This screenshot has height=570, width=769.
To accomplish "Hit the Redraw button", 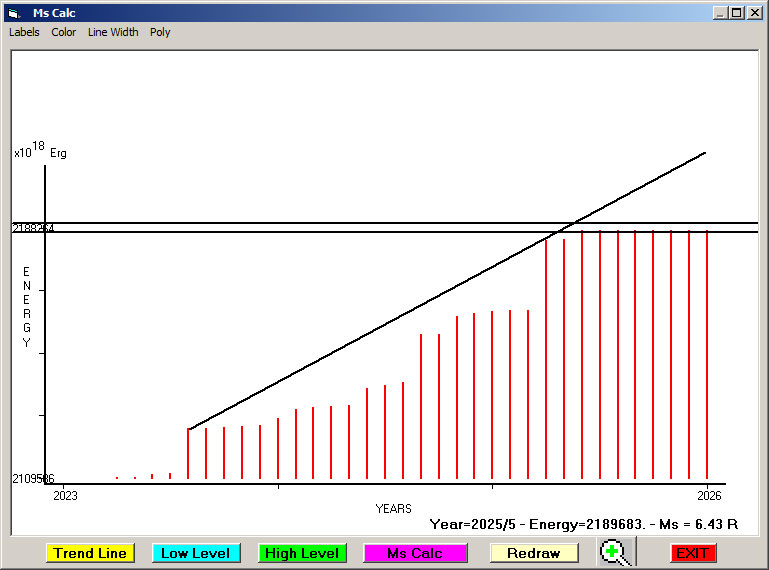I will point(533,553).
